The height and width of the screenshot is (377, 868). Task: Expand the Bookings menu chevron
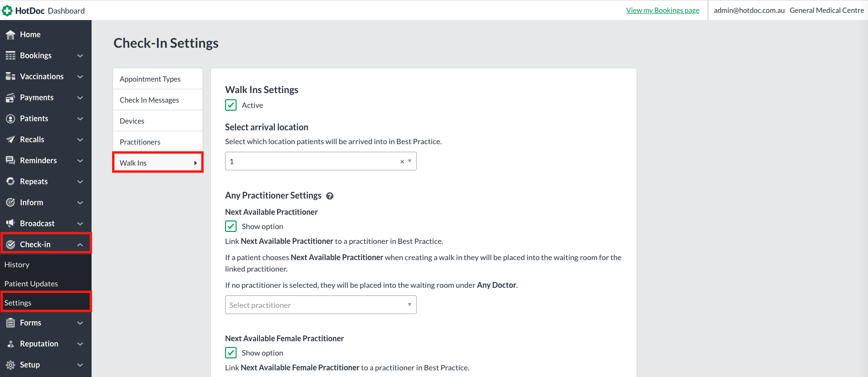(x=80, y=56)
